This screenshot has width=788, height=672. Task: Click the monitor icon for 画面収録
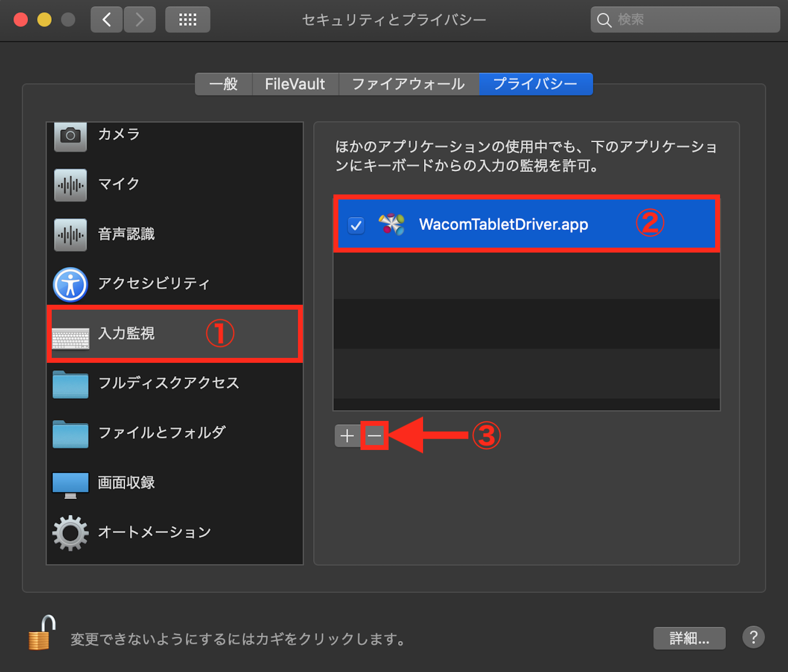70,485
